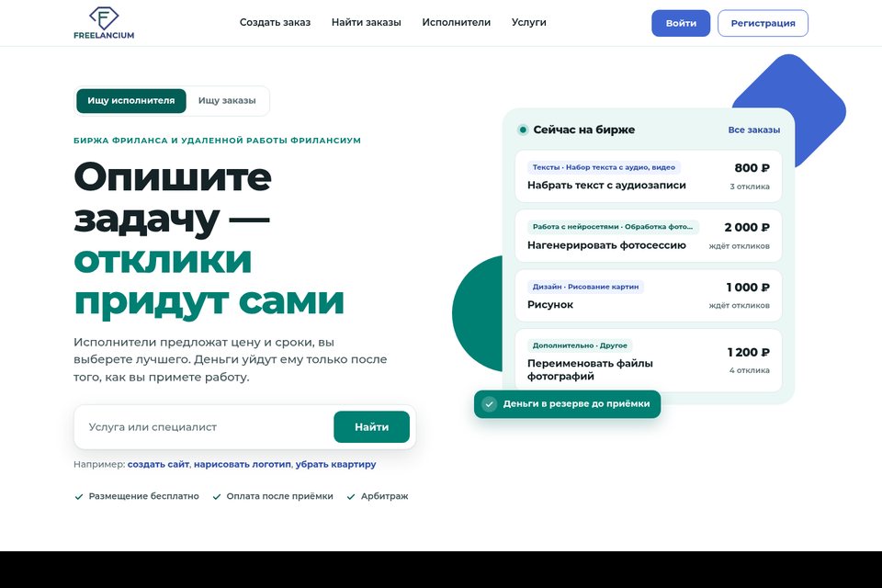Click the Тексты · Набор текста category tag
Image resolution: width=882 pixels, height=588 pixels.
(x=604, y=167)
